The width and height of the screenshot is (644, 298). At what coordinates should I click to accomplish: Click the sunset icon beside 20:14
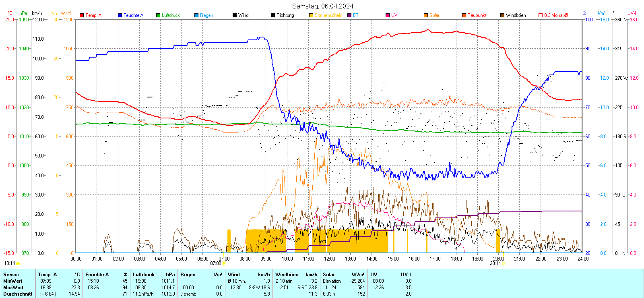(503, 264)
